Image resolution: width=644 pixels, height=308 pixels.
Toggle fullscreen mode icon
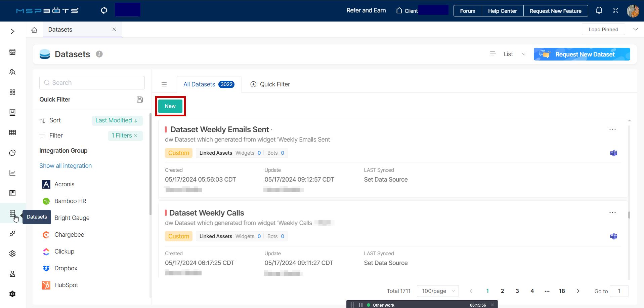point(615,11)
